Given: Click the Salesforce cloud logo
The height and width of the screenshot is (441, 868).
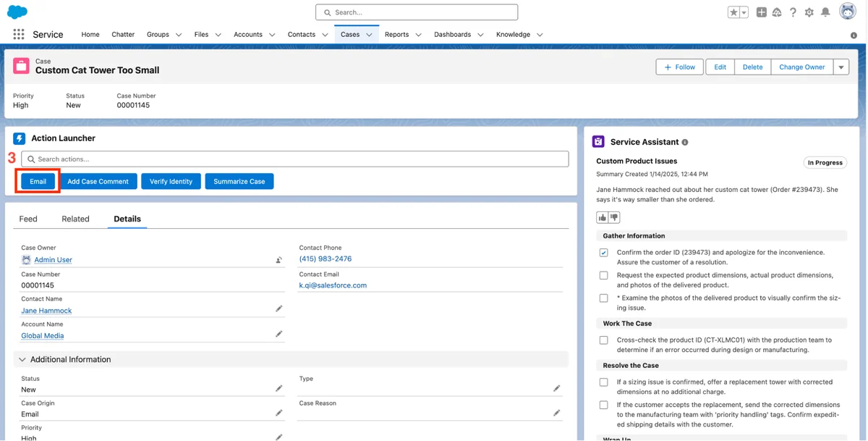Looking at the screenshot, I should point(17,12).
